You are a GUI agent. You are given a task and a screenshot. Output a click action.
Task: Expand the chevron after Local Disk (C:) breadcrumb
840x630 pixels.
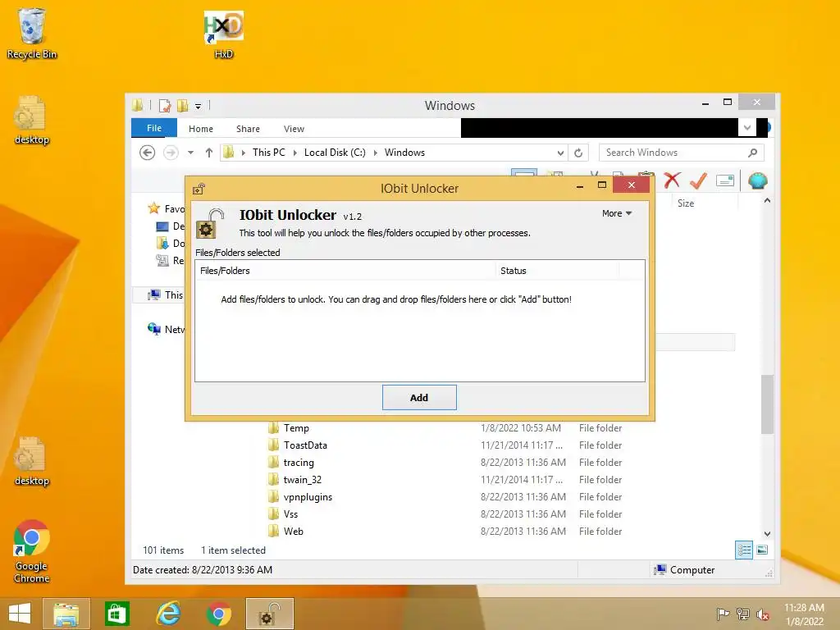coord(375,153)
